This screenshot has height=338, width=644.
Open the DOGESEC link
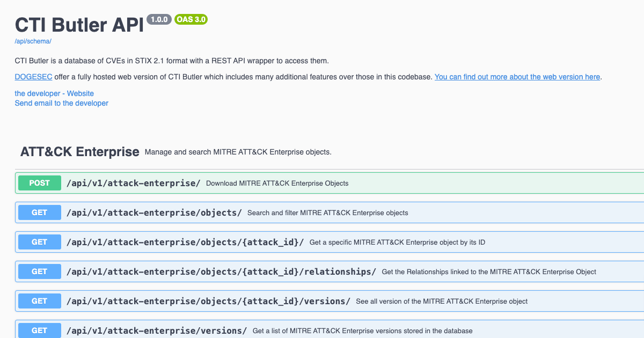pyautogui.click(x=33, y=77)
